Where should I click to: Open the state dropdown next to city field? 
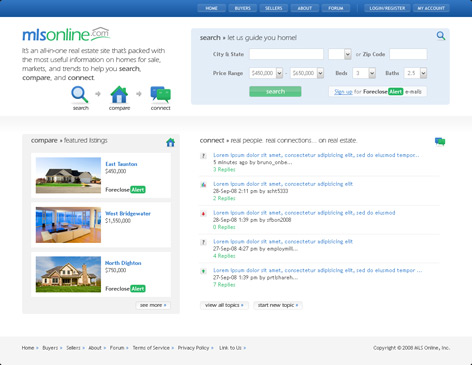[340, 54]
